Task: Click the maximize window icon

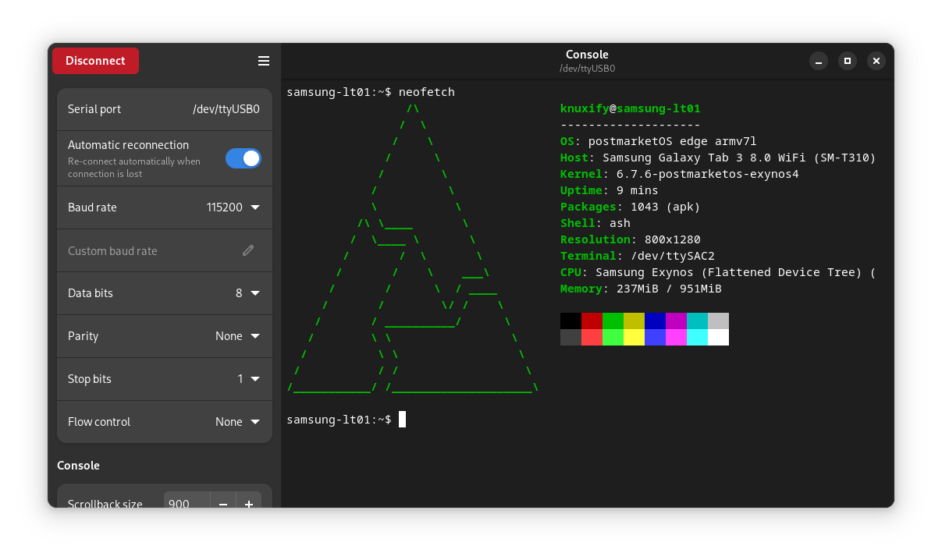Action: (847, 60)
